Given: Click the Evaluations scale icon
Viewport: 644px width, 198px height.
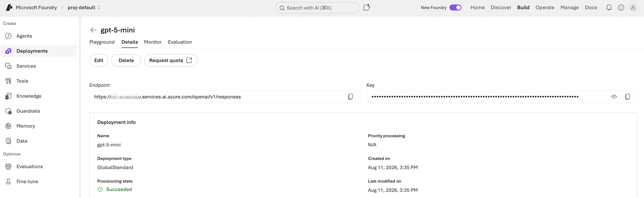Looking at the screenshot, I should pyautogui.click(x=8, y=166).
